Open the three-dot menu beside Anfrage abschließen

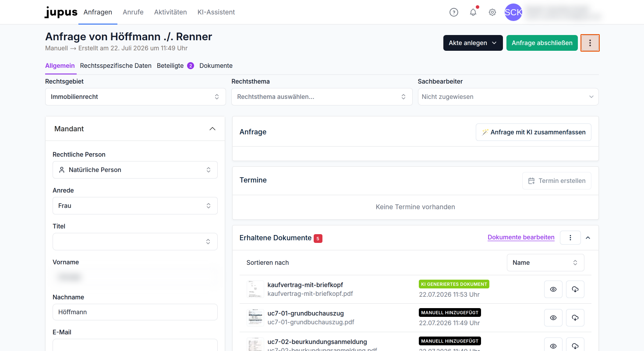pos(590,43)
